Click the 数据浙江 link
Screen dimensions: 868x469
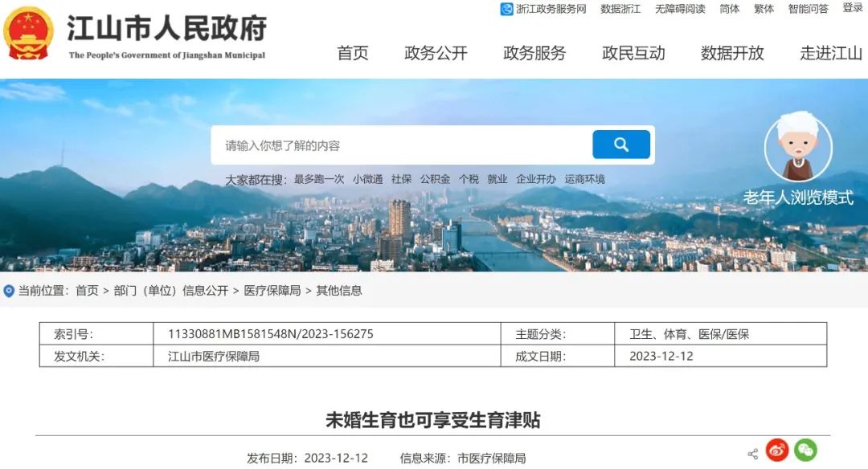pyautogui.click(x=620, y=9)
